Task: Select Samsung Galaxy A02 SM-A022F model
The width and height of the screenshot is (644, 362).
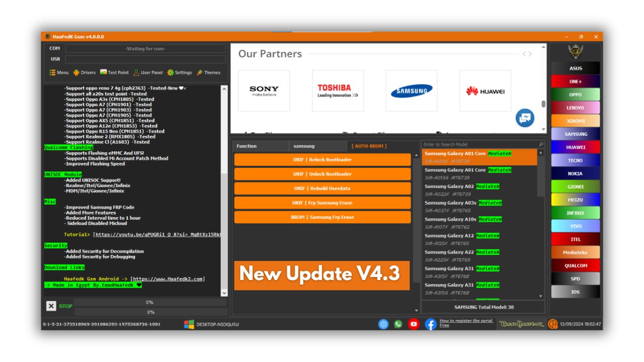Action: (479, 190)
